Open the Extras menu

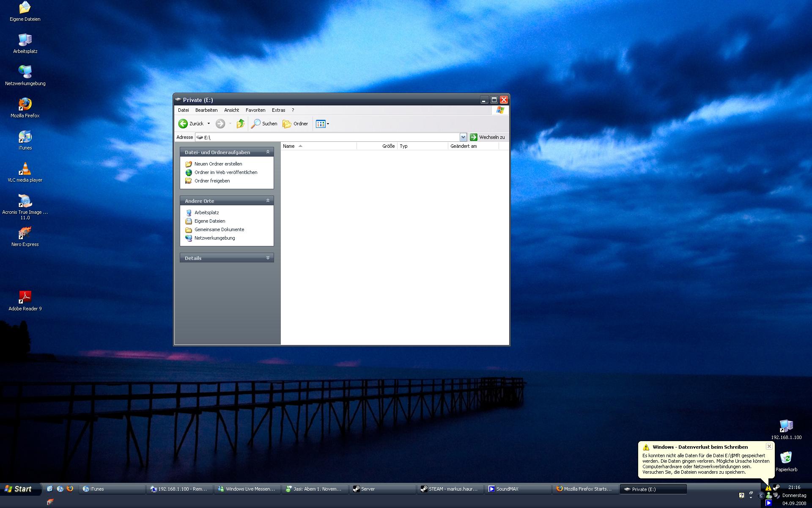pyautogui.click(x=278, y=110)
